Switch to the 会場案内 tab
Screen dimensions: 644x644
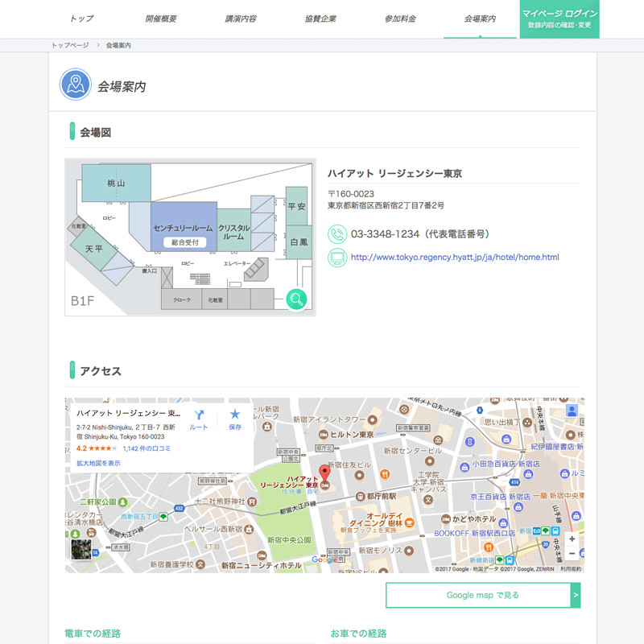pyautogui.click(x=480, y=19)
